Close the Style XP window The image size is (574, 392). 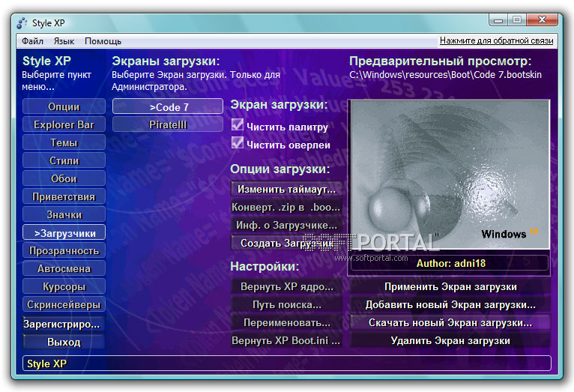542,19
